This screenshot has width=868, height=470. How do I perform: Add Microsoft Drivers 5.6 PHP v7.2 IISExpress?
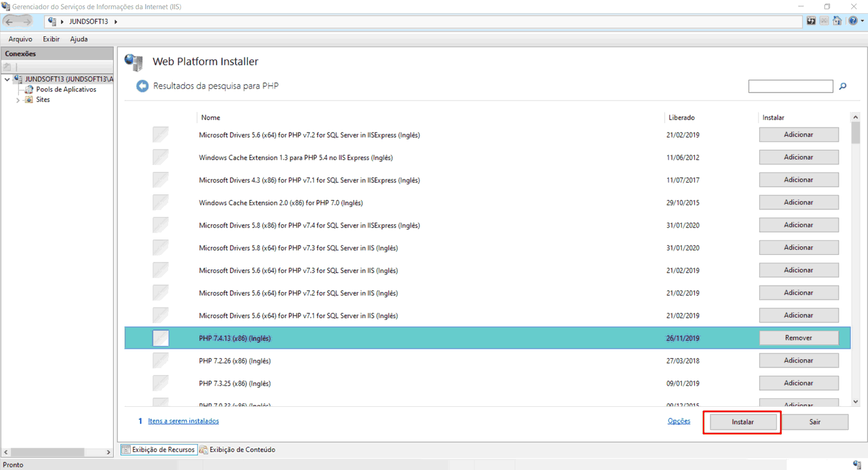pos(799,135)
